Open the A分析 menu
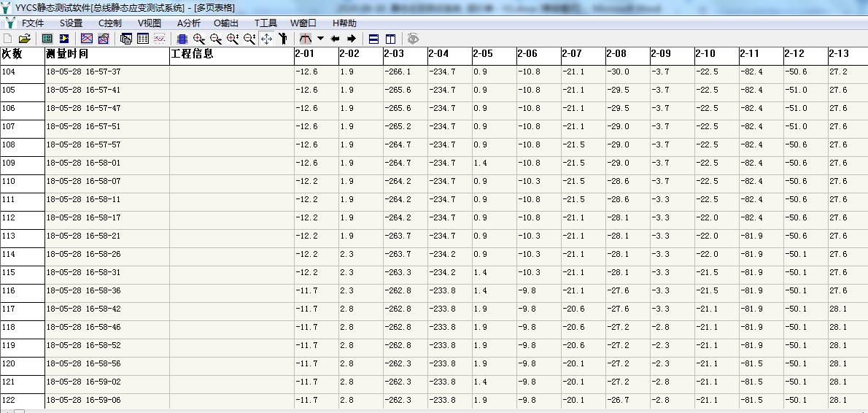 point(189,23)
